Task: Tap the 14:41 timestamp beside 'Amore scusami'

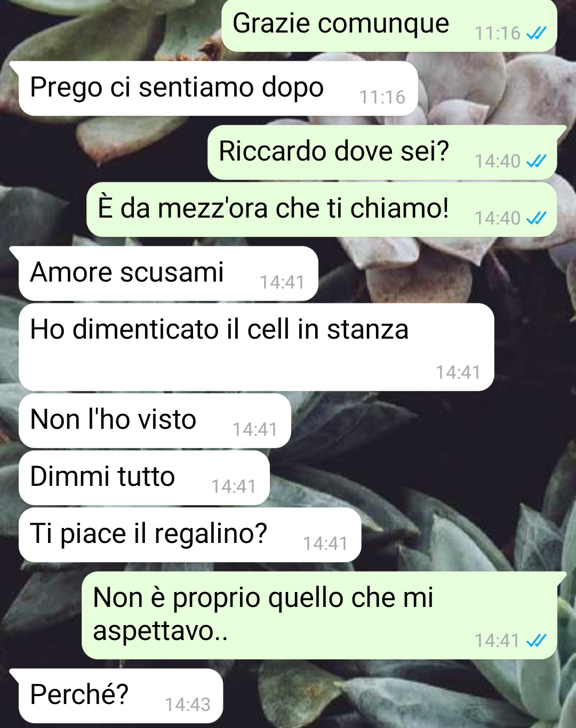Action: 282,282
